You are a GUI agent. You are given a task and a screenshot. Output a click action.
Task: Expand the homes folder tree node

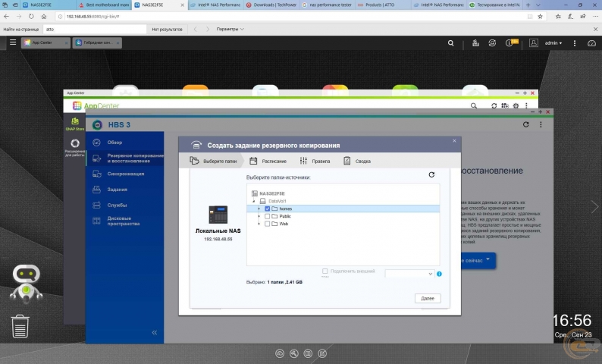259,209
